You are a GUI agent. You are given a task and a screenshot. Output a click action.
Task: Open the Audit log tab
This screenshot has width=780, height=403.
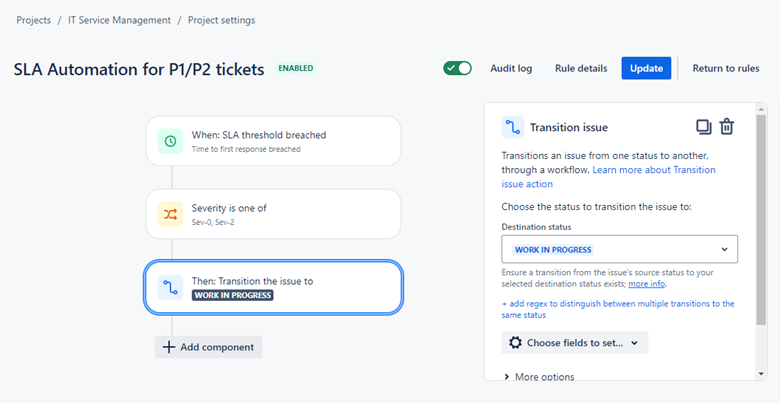point(511,68)
